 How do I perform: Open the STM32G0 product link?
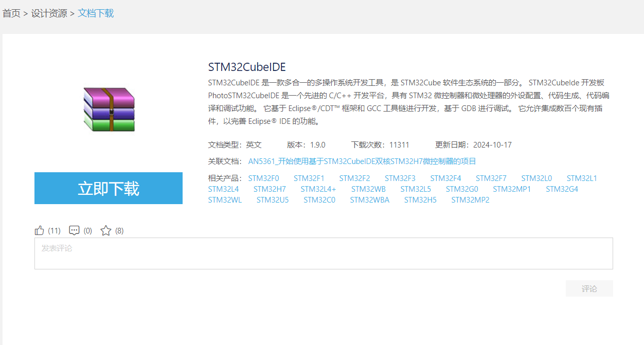tap(462, 189)
